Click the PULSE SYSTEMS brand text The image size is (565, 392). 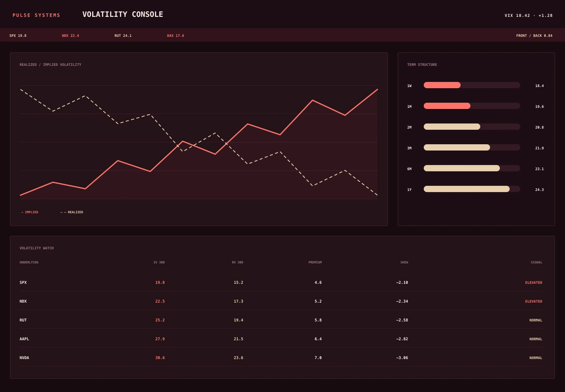coord(36,15)
